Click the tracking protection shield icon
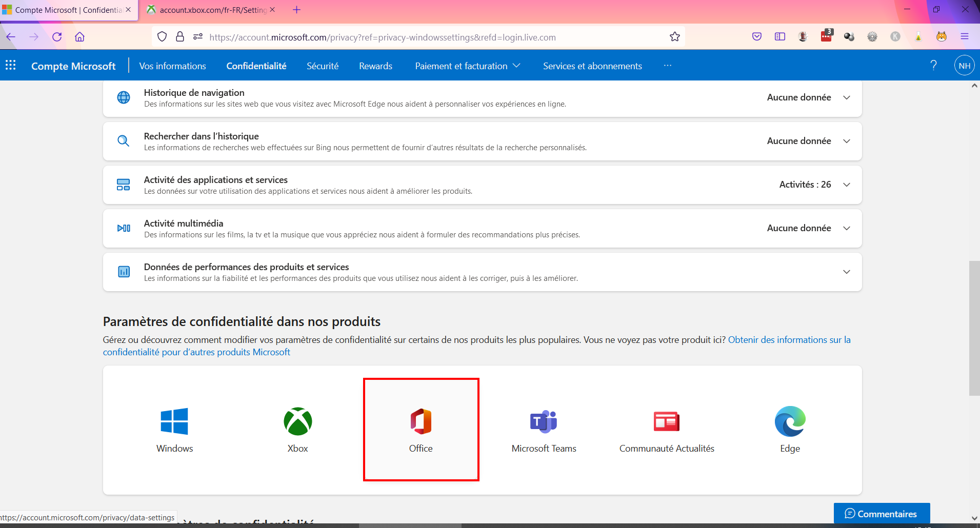 [162, 37]
